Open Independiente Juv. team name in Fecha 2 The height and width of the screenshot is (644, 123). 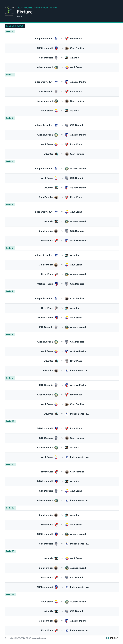tap(44, 82)
